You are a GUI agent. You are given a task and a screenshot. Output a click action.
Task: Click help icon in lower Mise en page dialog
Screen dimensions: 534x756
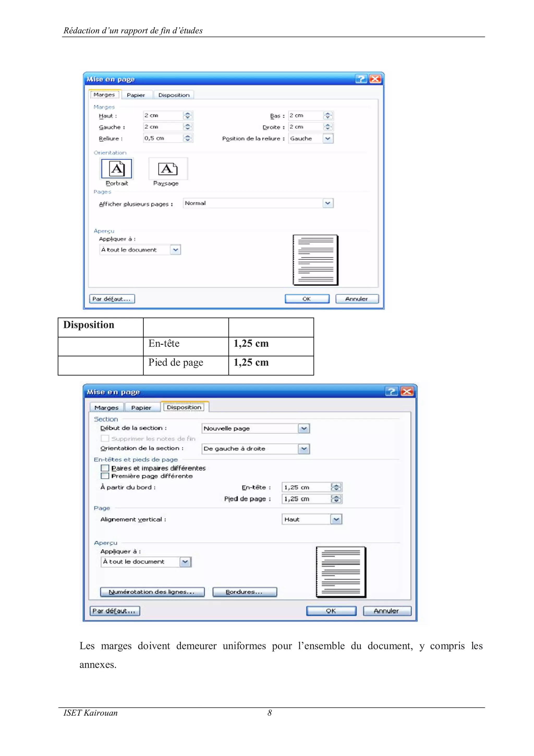tap(391, 392)
